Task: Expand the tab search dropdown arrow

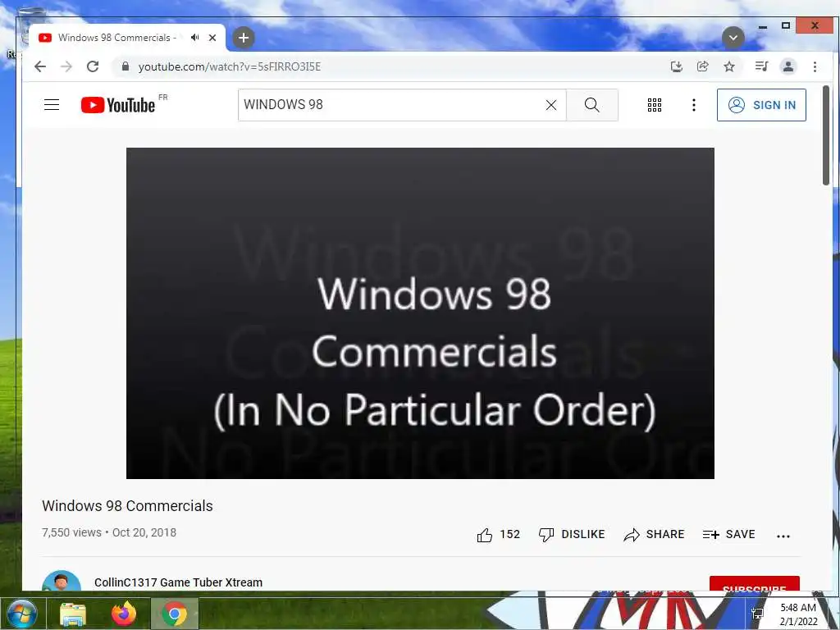Action: (x=733, y=38)
